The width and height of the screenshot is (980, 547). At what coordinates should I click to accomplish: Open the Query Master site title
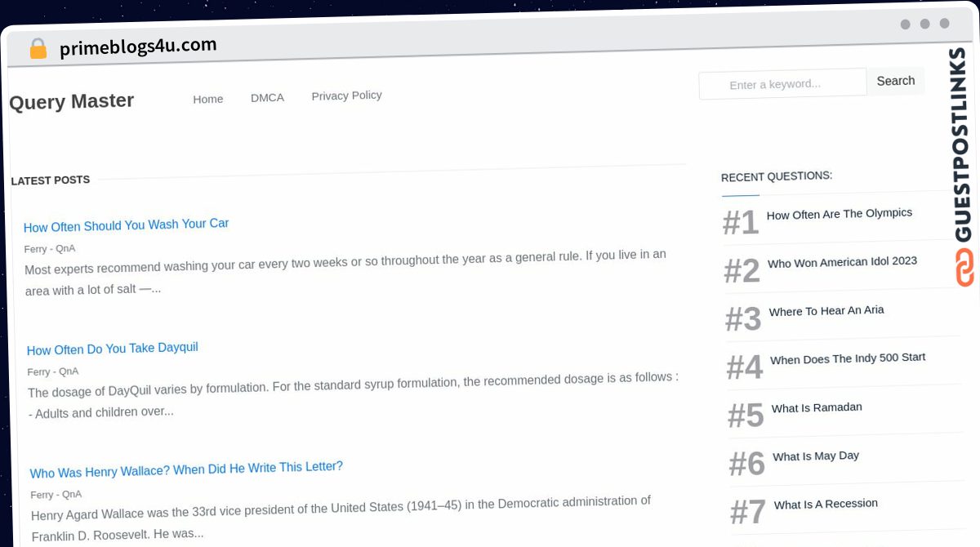coord(72,102)
